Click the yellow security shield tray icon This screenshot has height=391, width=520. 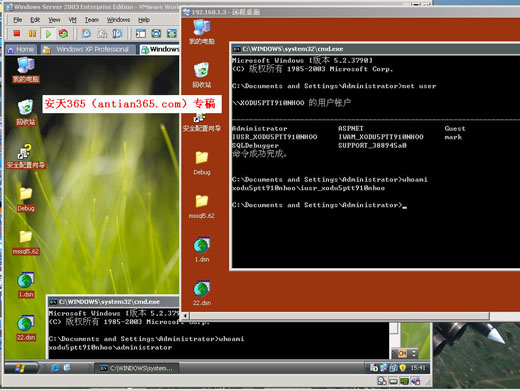click(403, 368)
